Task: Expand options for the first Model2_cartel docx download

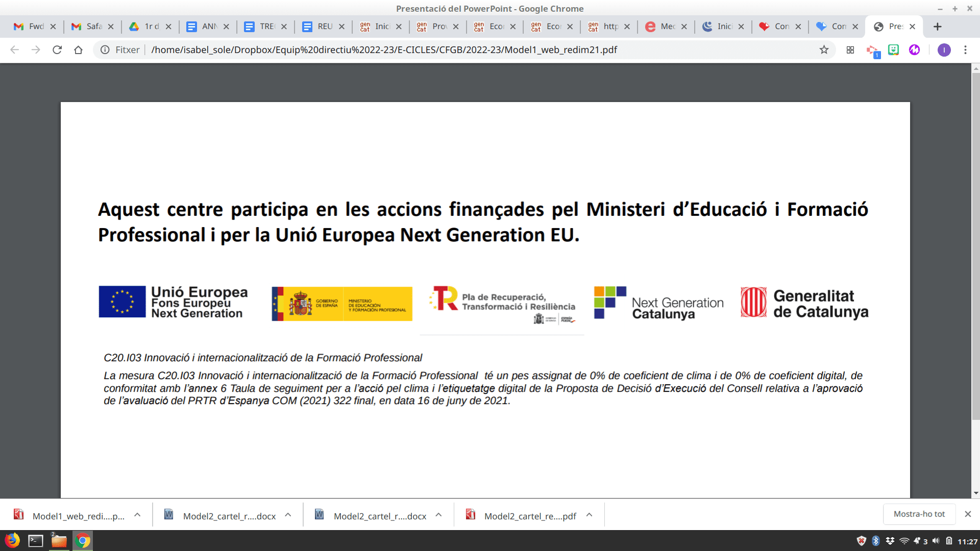Action: 288,515
